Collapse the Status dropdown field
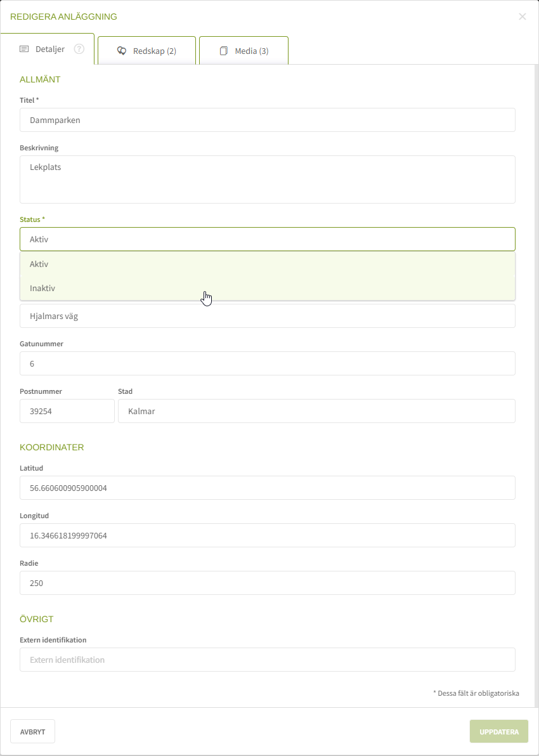The image size is (539, 756). [x=267, y=239]
